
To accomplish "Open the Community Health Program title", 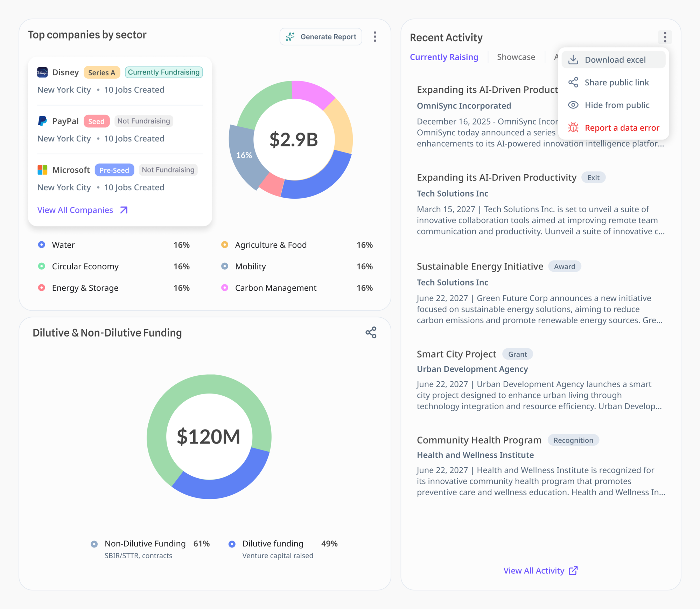I will pos(479,440).
